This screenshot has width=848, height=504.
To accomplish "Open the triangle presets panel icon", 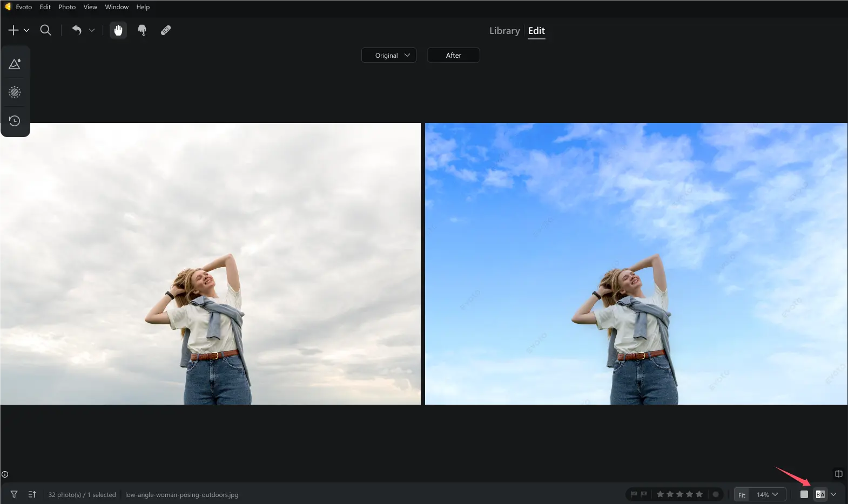I will click(x=15, y=64).
